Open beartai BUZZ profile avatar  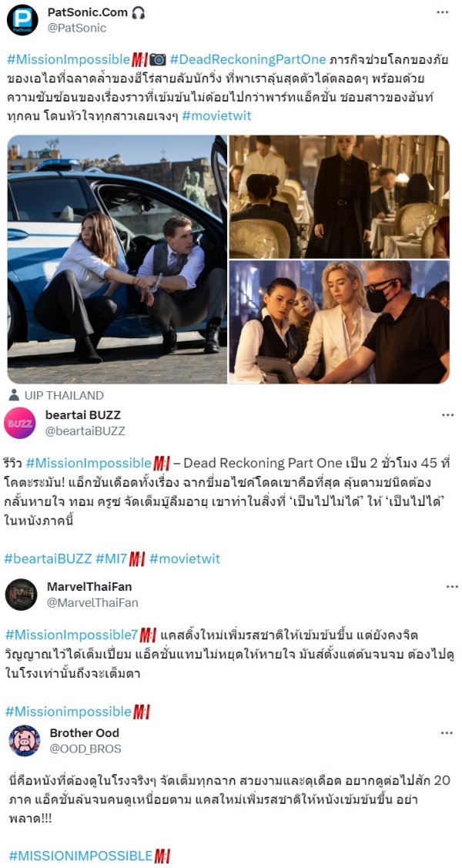[20, 423]
